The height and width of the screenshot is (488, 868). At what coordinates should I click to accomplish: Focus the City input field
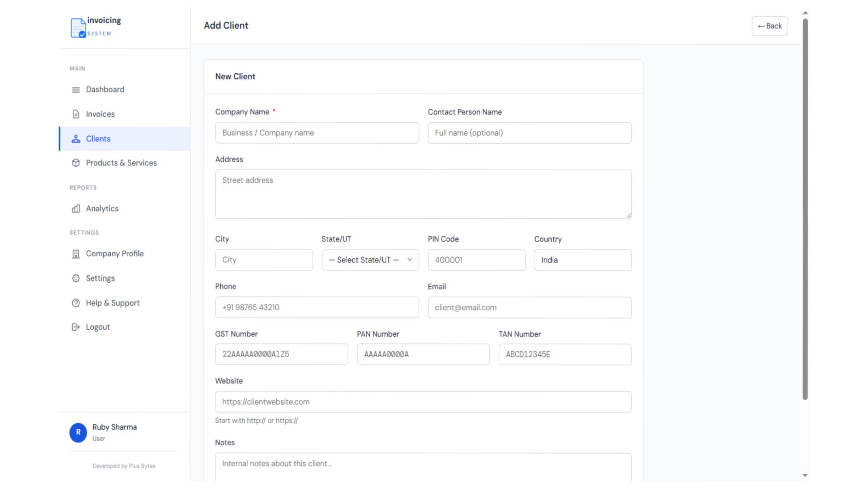264,260
